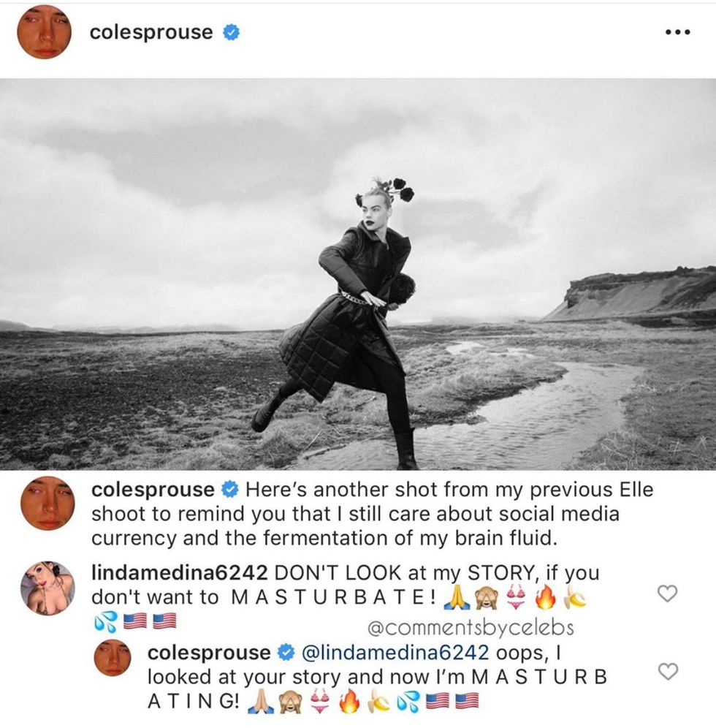Click the colesprouse username in the caption
The height and width of the screenshot is (728, 716).
pos(153,490)
